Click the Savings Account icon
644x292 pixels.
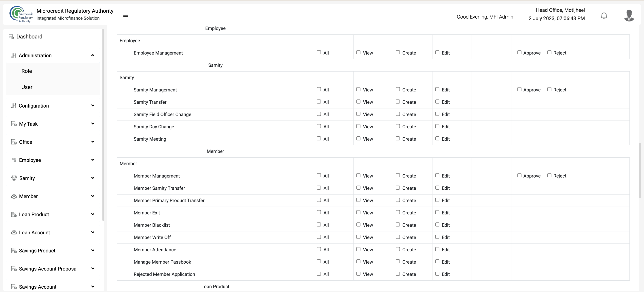tap(14, 287)
